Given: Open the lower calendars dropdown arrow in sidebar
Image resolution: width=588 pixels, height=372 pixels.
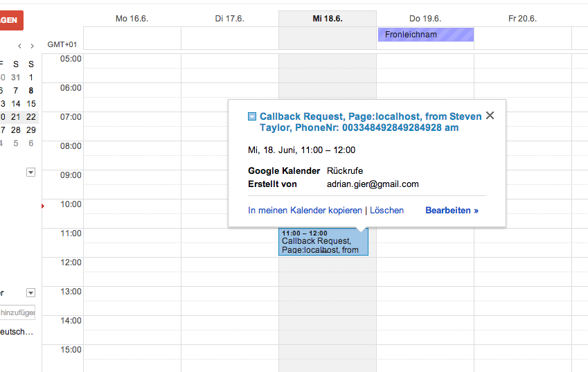Looking at the screenshot, I should click(30, 292).
